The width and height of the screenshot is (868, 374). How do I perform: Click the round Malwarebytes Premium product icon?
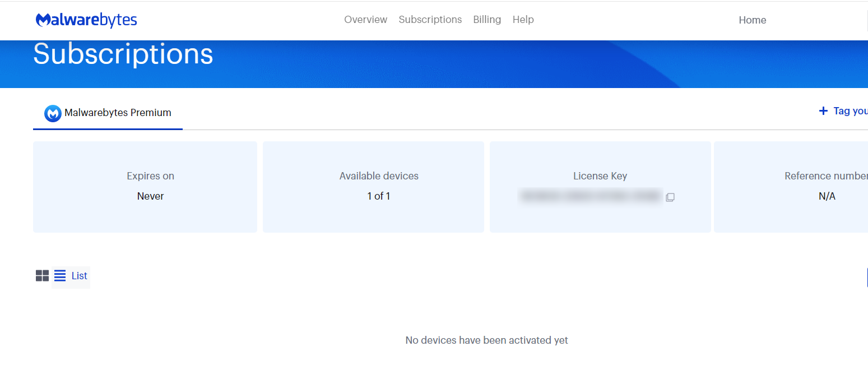(x=53, y=113)
